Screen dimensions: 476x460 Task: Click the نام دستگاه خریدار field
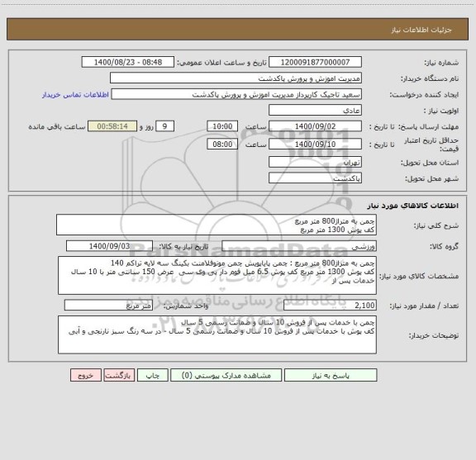pos(236,78)
